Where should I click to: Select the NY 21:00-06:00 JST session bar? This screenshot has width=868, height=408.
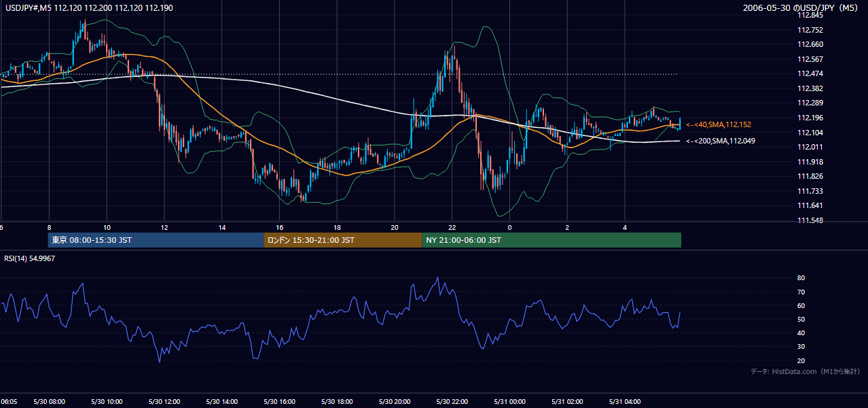551,240
